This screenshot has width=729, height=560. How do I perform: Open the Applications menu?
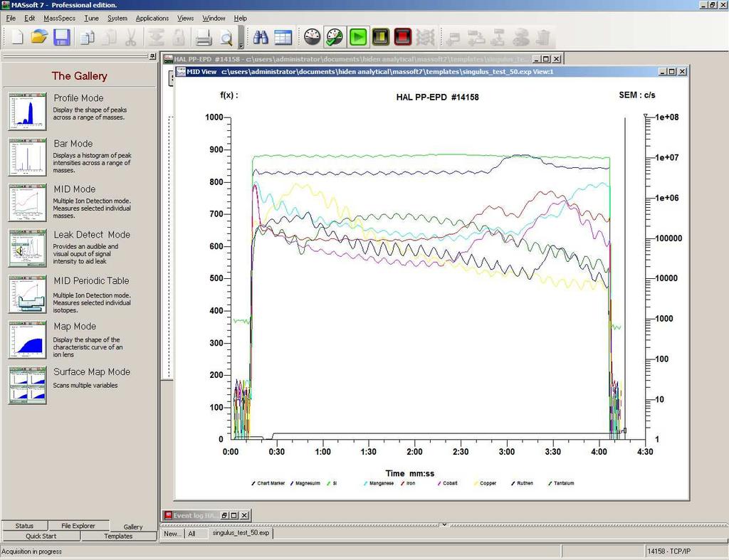152,18
